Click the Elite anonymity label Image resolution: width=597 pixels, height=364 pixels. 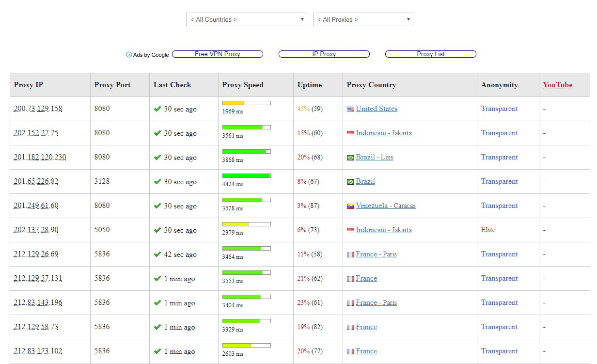click(x=488, y=230)
